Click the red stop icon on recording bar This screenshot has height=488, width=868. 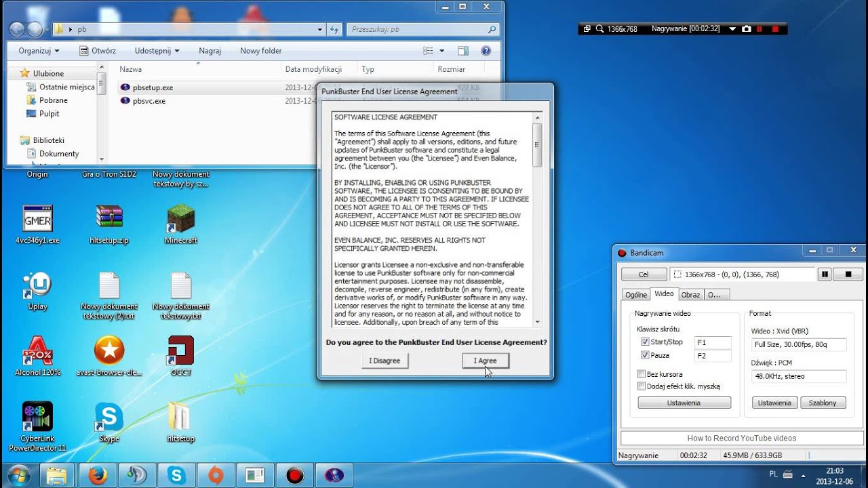(774, 29)
